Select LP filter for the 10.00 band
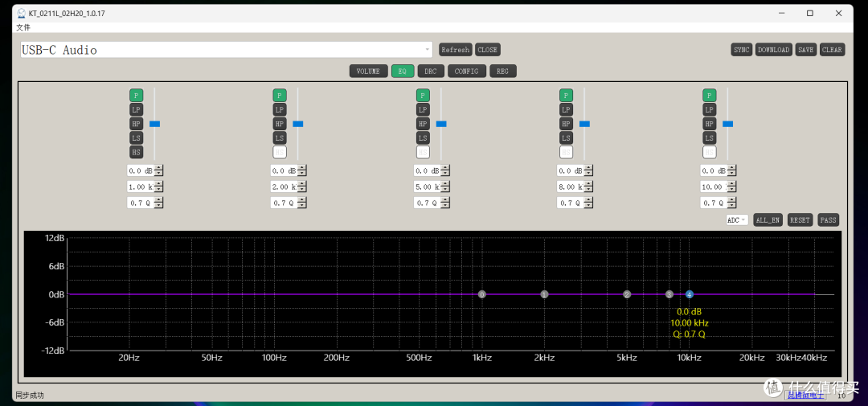The image size is (868, 406). tap(709, 109)
